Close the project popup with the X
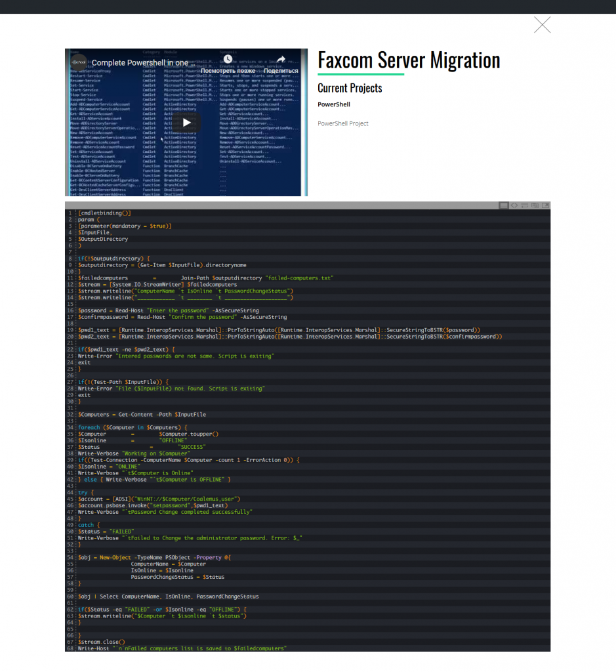Screen dimensions: 616x672 click(x=542, y=25)
